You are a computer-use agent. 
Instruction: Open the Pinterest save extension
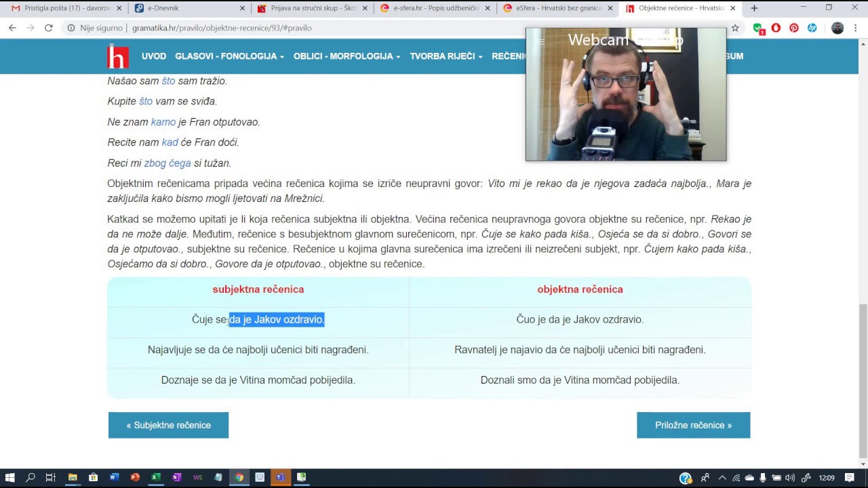click(793, 28)
